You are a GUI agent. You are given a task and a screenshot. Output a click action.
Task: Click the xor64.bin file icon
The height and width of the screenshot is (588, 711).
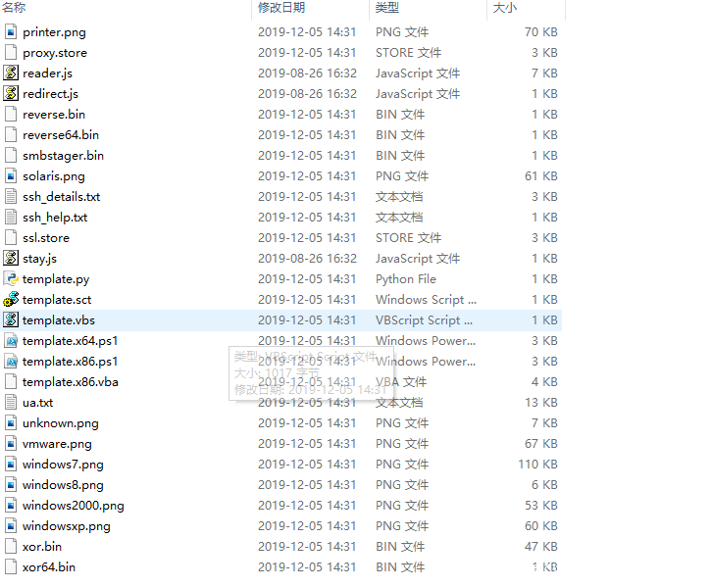tap(11, 567)
